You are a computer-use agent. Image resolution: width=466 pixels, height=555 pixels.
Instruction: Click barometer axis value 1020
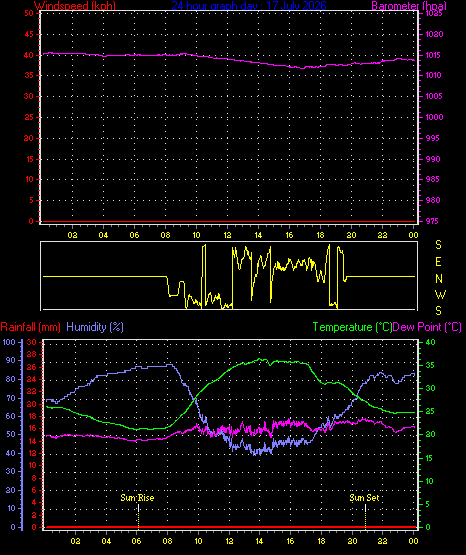click(x=434, y=34)
